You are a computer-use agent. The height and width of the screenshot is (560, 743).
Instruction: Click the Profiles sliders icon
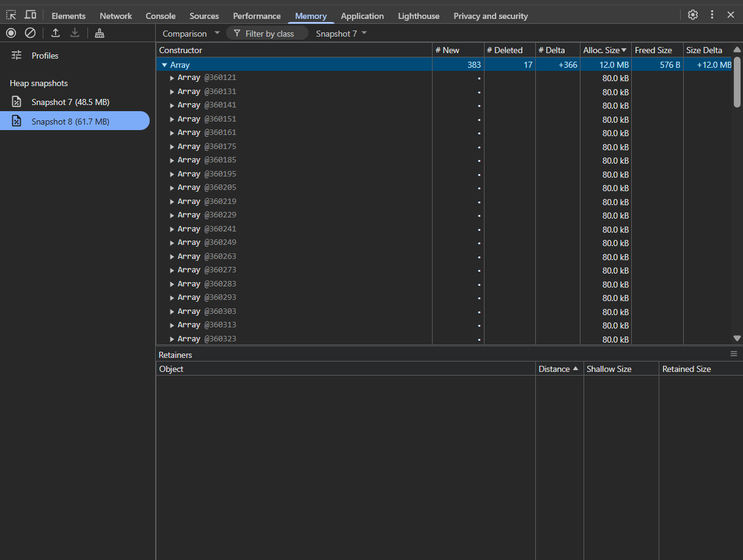tap(16, 56)
